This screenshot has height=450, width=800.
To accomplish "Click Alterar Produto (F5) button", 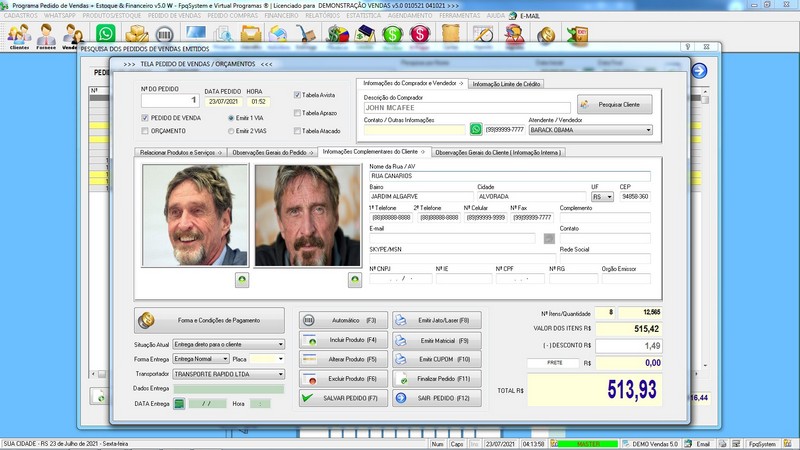I will click(343, 359).
